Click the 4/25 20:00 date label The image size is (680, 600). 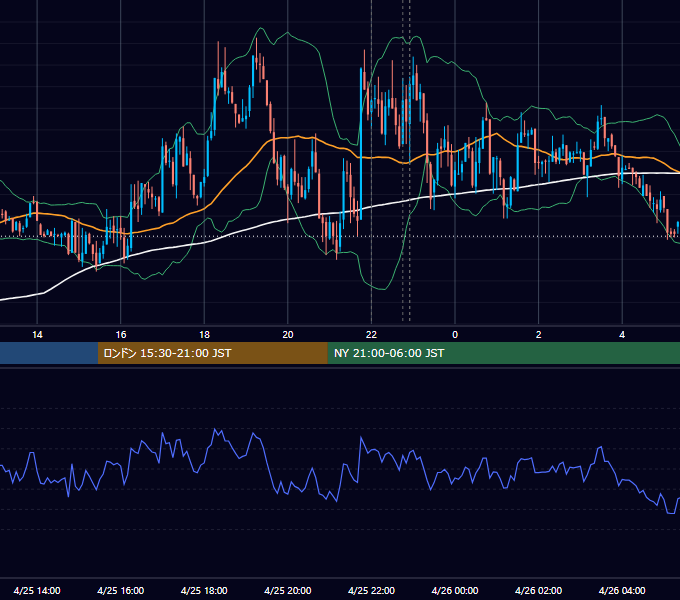click(288, 590)
